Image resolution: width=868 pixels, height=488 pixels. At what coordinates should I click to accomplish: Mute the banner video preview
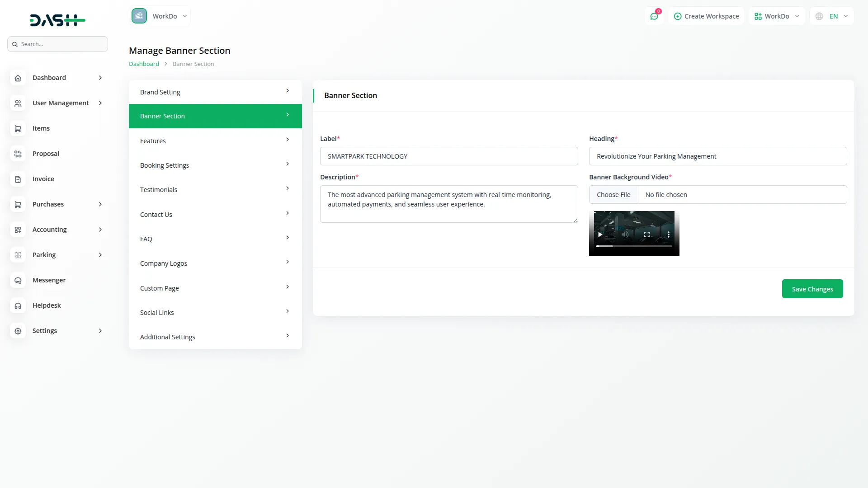[x=625, y=235]
